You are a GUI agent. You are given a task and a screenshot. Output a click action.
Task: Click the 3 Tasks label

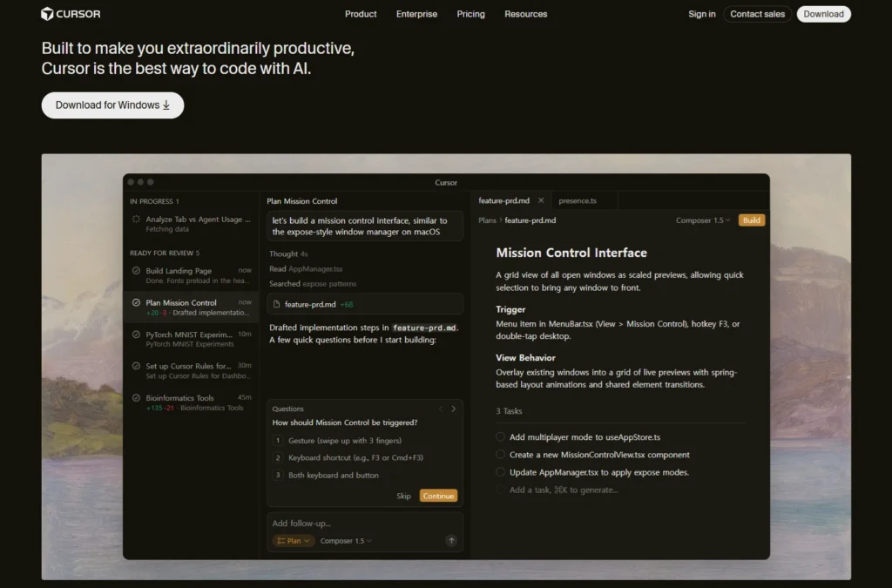pyautogui.click(x=509, y=410)
